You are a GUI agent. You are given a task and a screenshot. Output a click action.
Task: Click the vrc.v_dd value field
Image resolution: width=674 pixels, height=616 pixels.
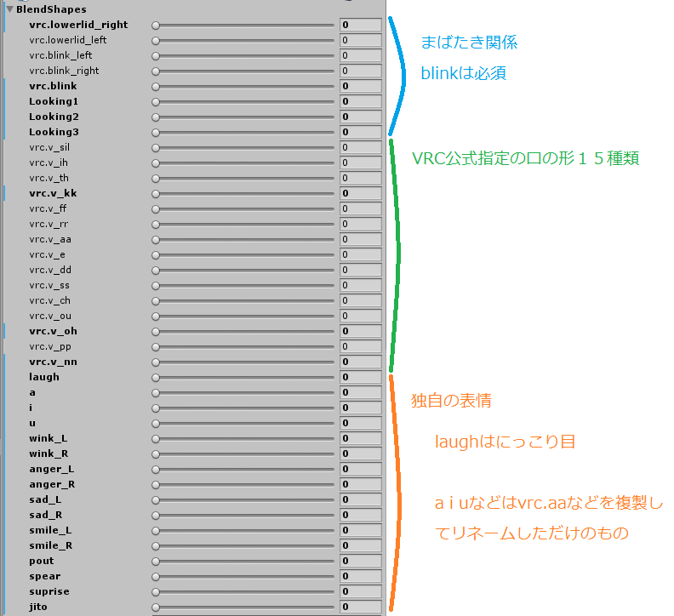pyautogui.click(x=360, y=270)
